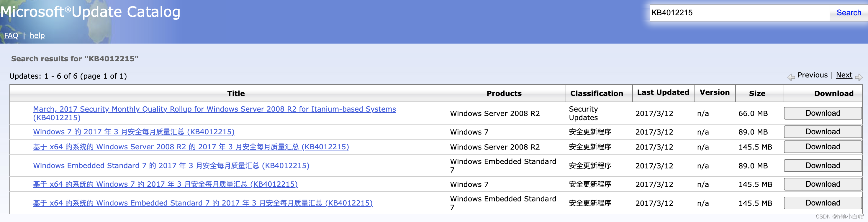Open 基于 x64 Windows Embedded Standard 7 update link
The height and width of the screenshot is (222, 868).
click(203, 203)
